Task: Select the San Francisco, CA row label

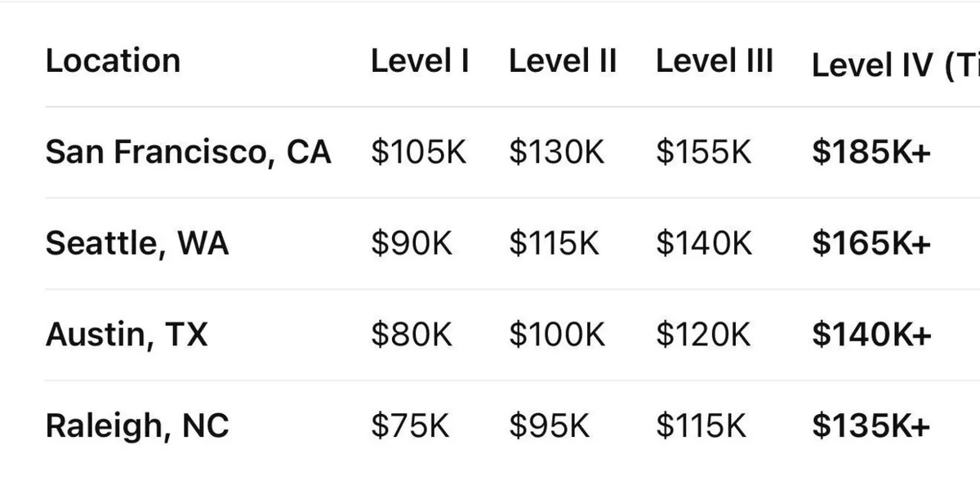Action: (x=188, y=153)
